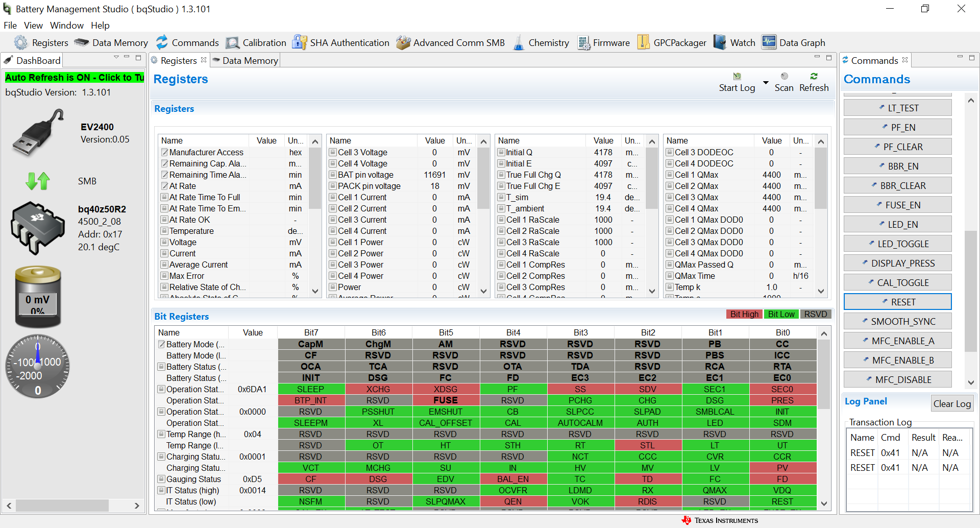Open the View menu
Screen dimensions: 980x528
pos(33,26)
